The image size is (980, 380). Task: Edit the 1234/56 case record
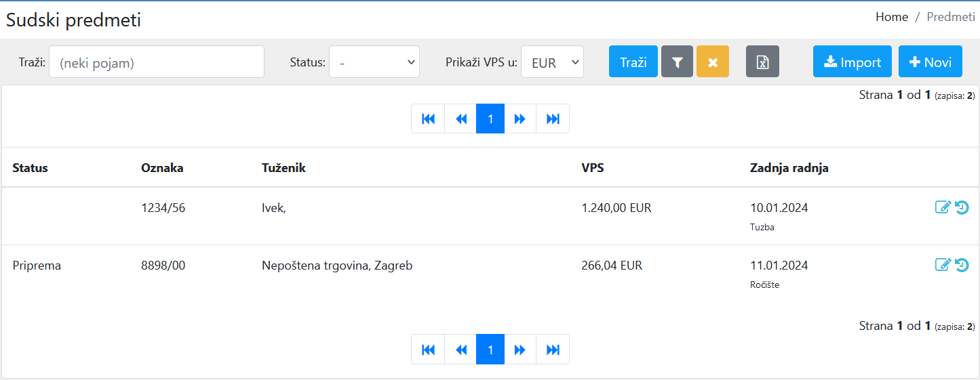943,207
